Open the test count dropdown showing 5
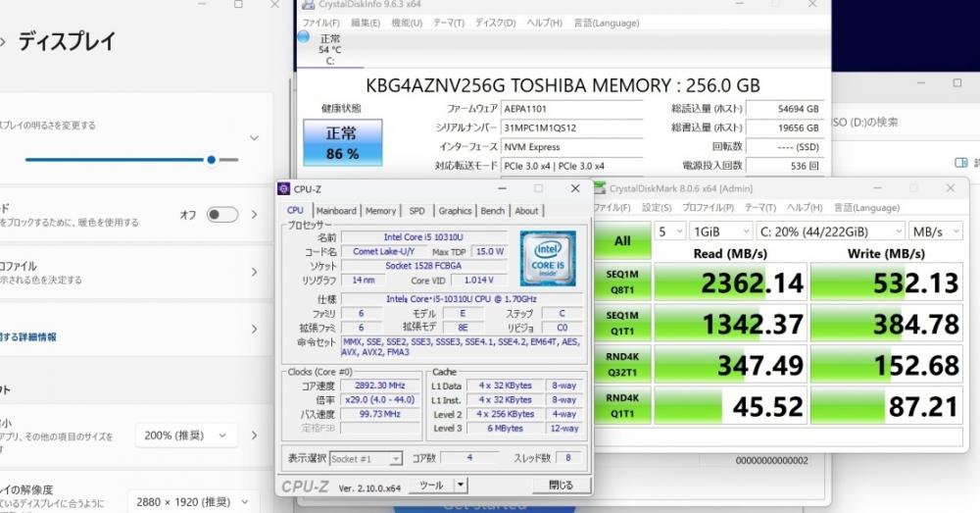Screen dimensions: 980x513 tap(670, 231)
